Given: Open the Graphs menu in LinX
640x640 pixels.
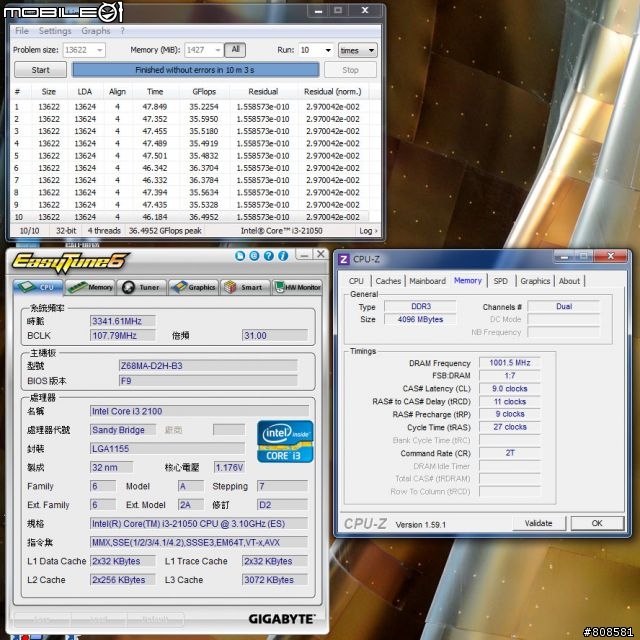Looking at the screenshot, I should pos(96,31).
